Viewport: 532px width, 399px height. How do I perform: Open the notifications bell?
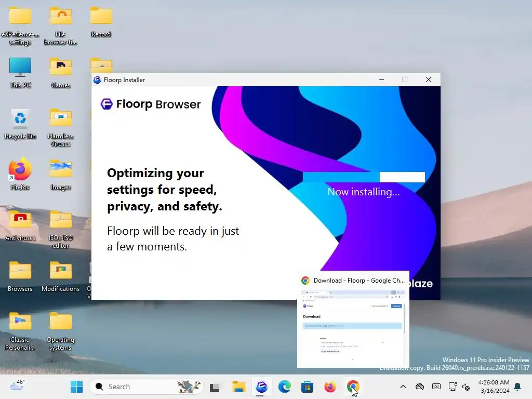coord(518,387)
